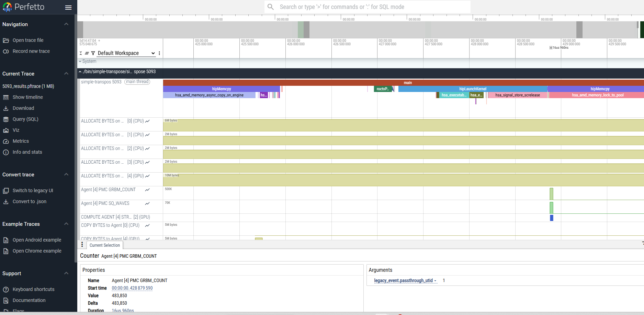The height and width of the screenshot is (315, 644).
Task: Click the legacy_event.passthrough_utid argument link
Action: pos(403,281)
